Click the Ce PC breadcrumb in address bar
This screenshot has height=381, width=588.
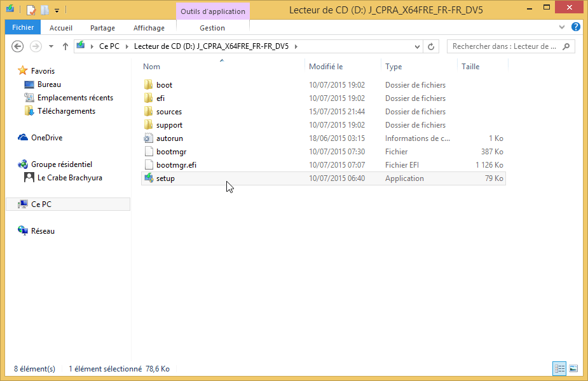tap(109, 46)
